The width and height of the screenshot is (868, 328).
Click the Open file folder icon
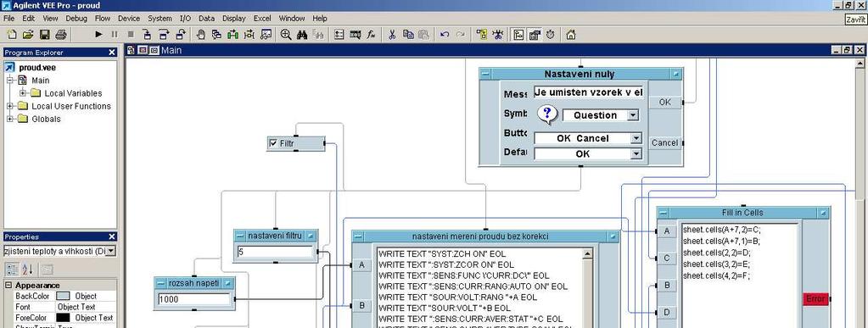click(x=28, y=35)
